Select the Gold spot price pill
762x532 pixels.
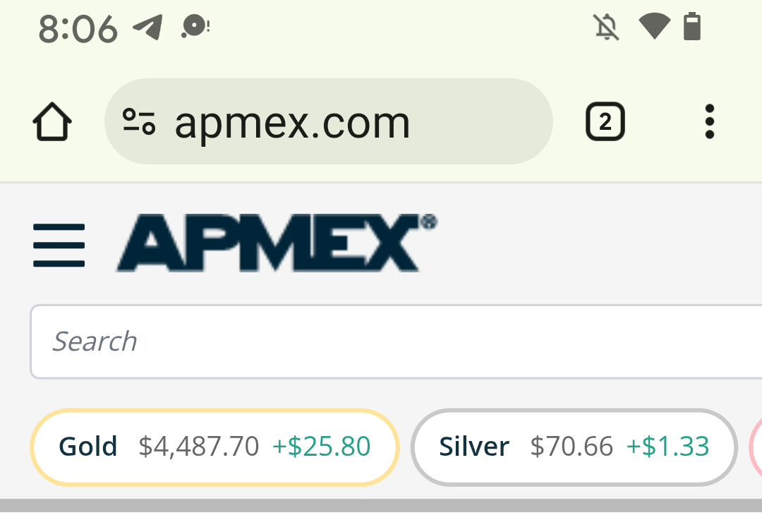coord(214,447)
